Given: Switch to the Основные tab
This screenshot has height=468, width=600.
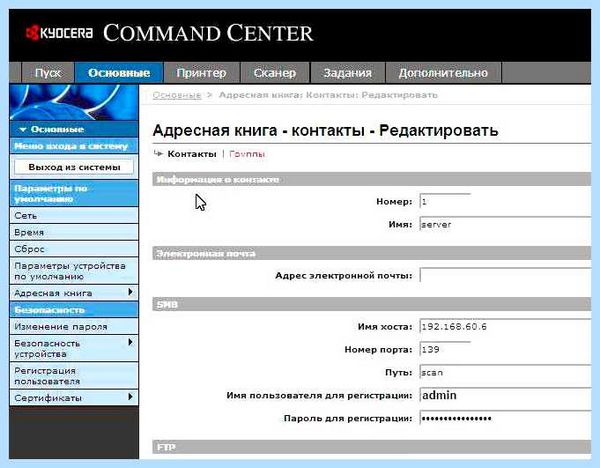Looking at the screenshot, I should [119, 73].
